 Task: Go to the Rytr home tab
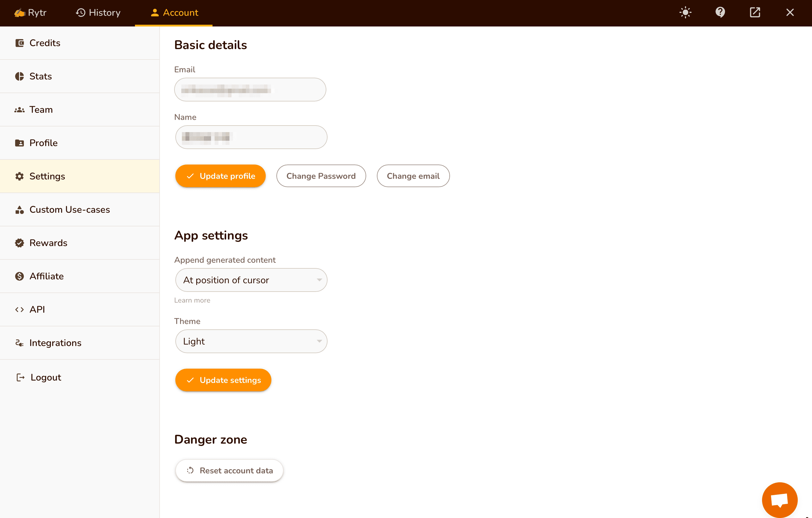pos(30,13)
